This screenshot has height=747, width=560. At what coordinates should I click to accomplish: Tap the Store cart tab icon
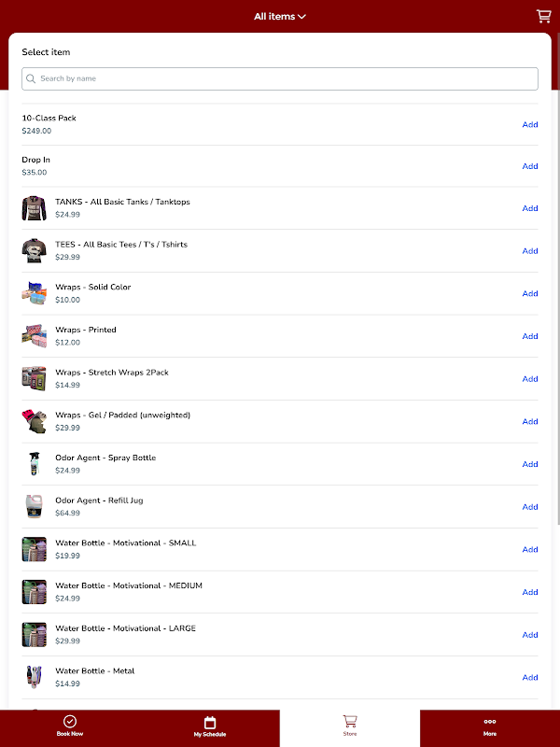[350, 722]
